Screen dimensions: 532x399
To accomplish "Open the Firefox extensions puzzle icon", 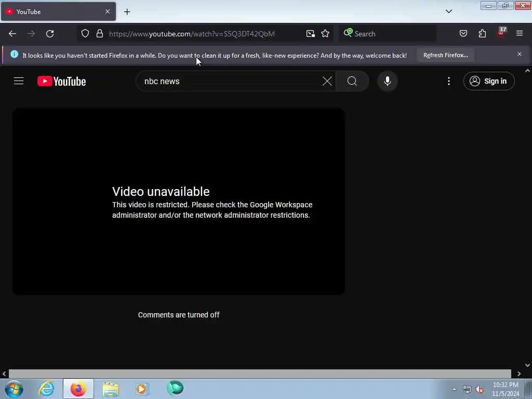I will [482, 33].
